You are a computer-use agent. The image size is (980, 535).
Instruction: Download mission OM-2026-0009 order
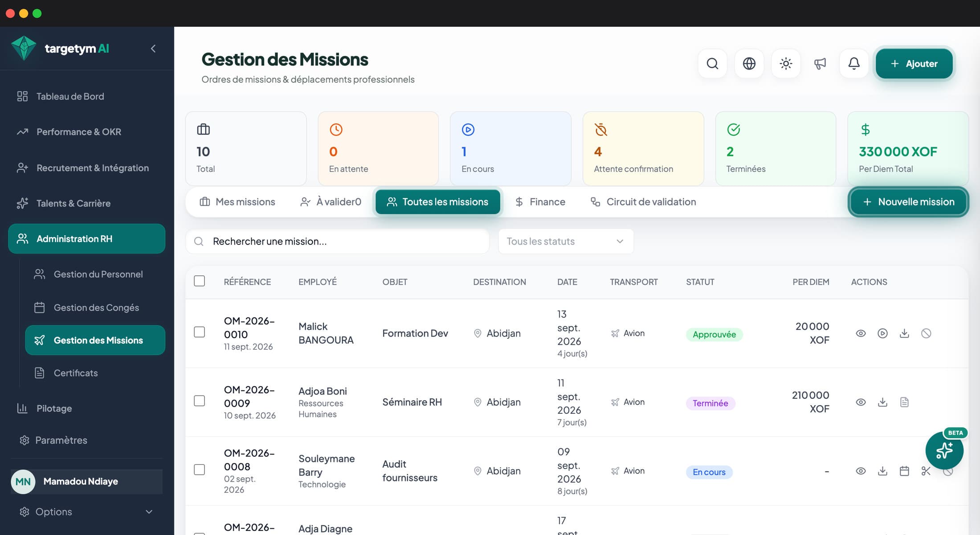882,402
